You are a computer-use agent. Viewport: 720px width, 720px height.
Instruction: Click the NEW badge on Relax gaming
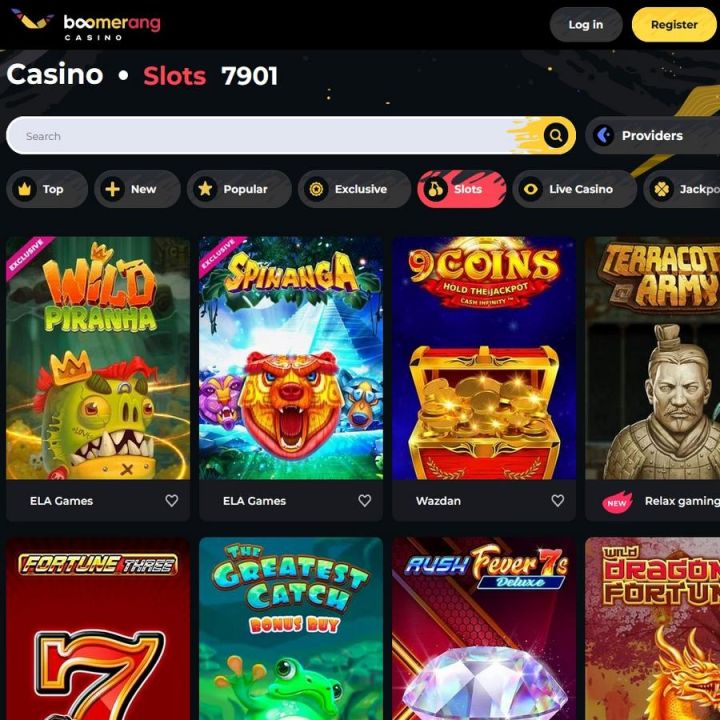click(x=617, y=502)
